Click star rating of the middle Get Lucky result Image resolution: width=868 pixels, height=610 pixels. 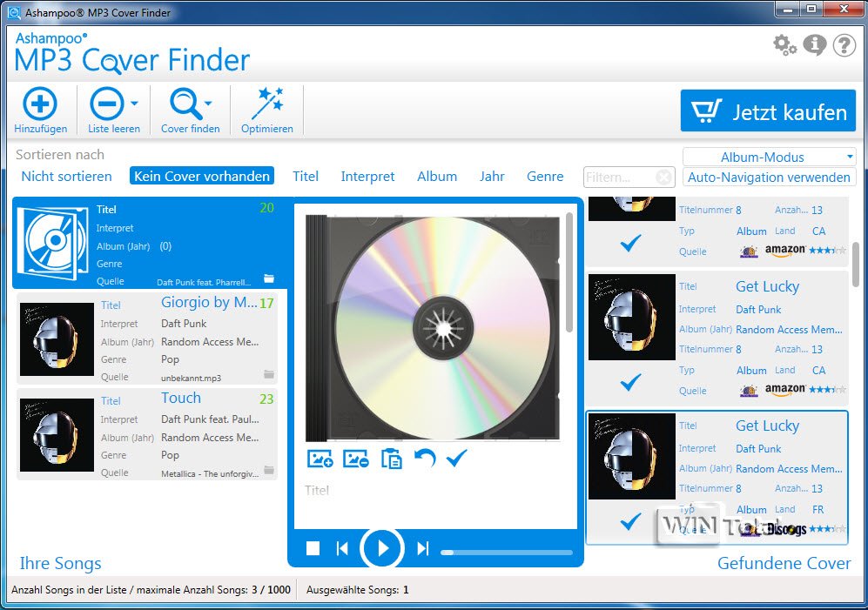827,390
